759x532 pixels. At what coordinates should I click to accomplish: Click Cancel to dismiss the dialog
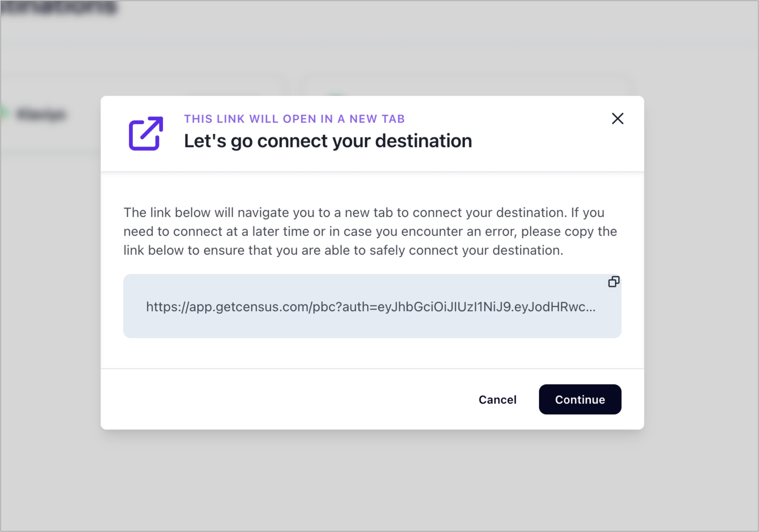497,400
